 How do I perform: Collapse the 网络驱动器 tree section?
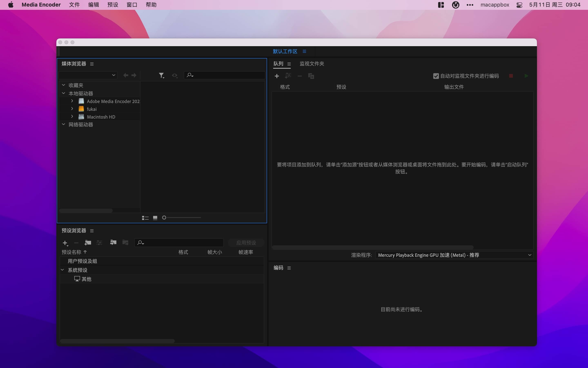pos(63,124)
